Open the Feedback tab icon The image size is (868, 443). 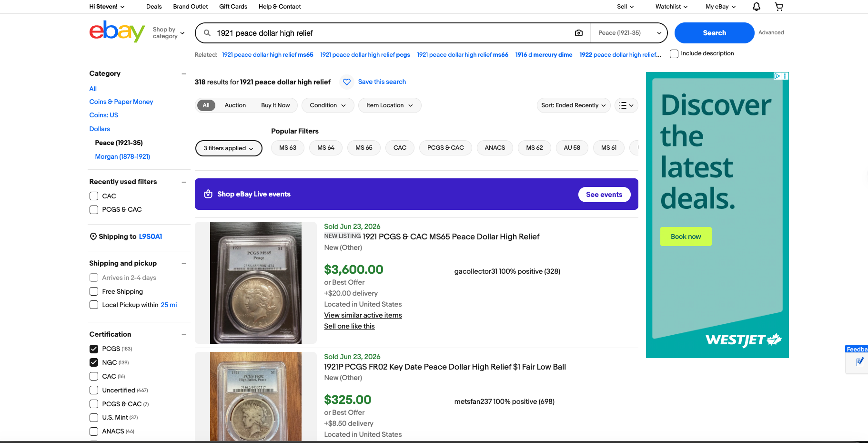pyautogui.click(x=860, y=362)
